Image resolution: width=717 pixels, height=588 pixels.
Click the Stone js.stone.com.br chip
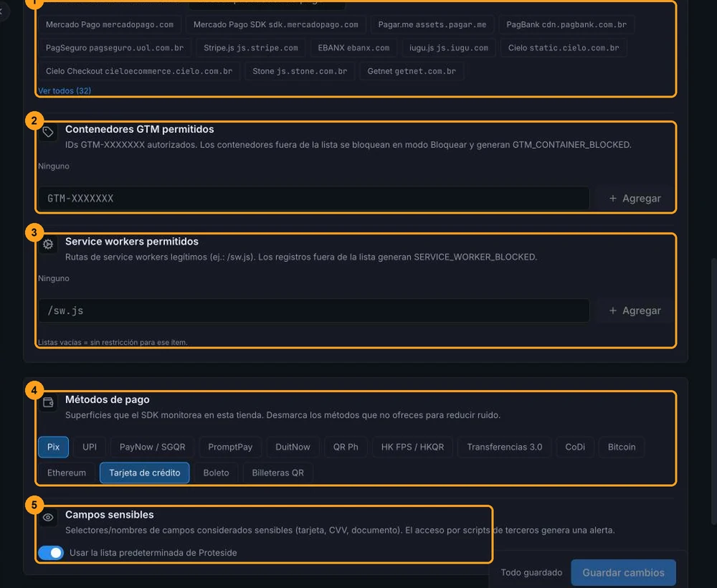point(300,71)
